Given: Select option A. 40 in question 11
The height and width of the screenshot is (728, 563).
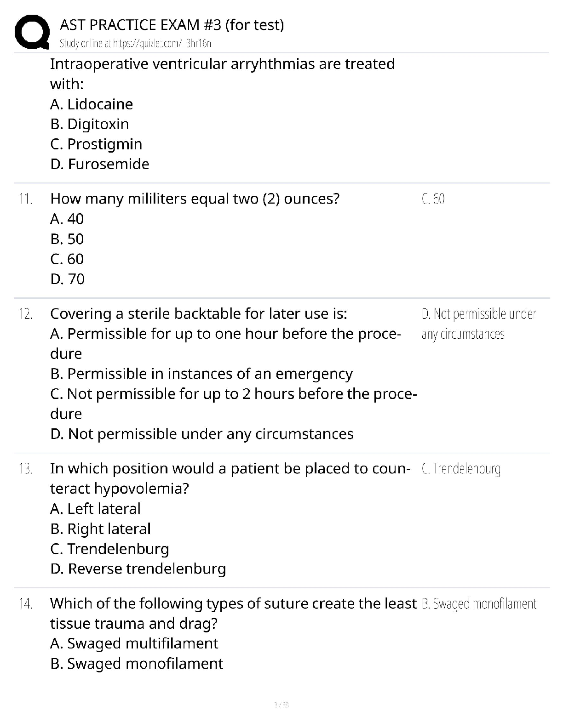Looking at the screenshot, I should point(67,219).
